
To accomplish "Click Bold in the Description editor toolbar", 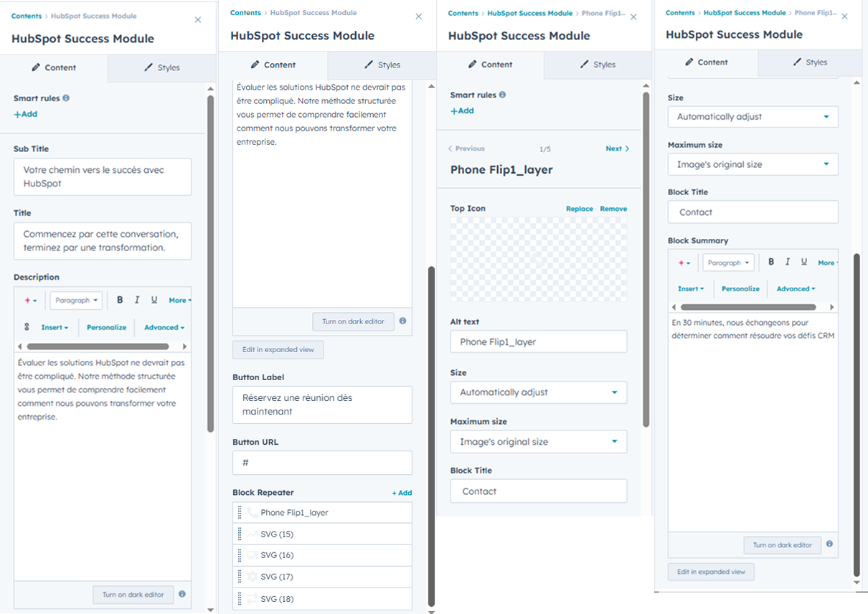I will click(x=120, y=300).
